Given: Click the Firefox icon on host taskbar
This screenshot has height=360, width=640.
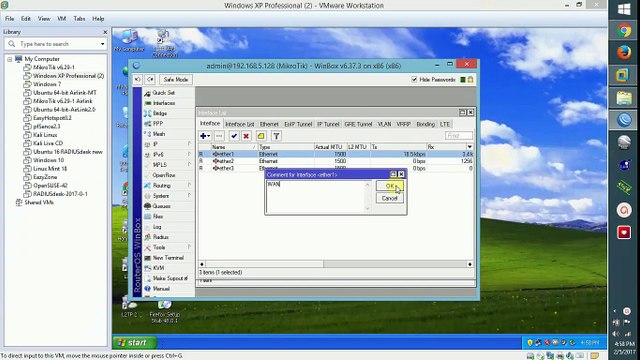Looking at the screenshot, I should [x=624, y=53].
